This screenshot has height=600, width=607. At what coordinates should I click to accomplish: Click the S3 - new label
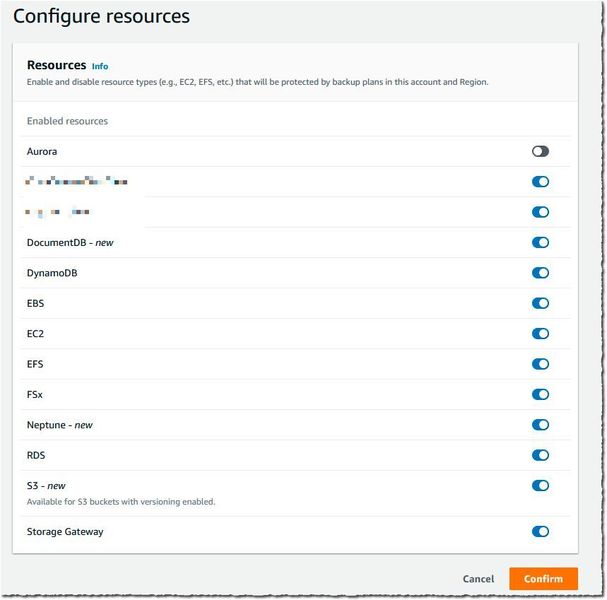tap(46, 486)
